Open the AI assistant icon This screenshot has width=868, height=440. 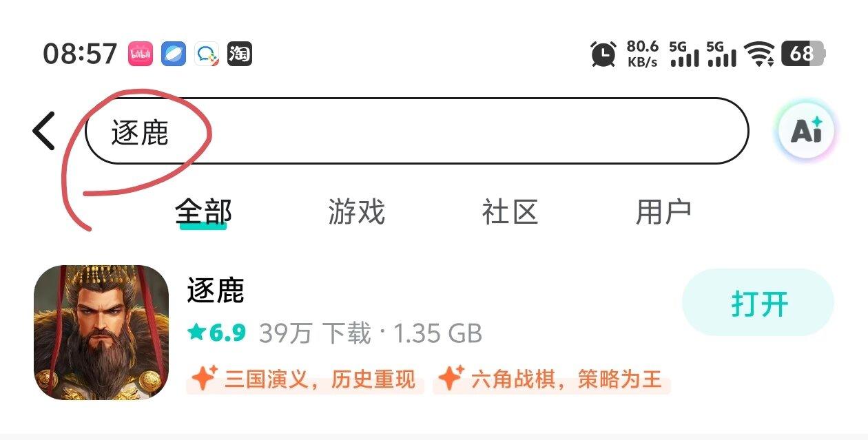(x=805, y=130)
